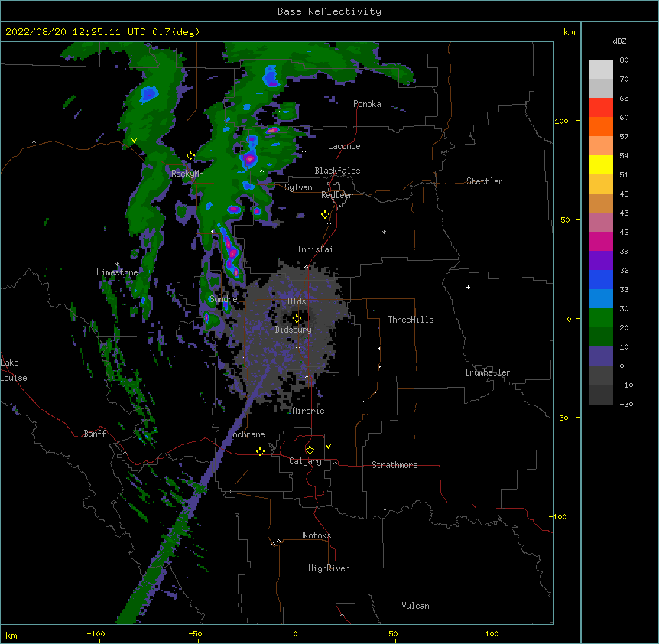659x644 pixels.
Task: Click the white asterisk east of Innisfail
Action: tap(384, 233)
